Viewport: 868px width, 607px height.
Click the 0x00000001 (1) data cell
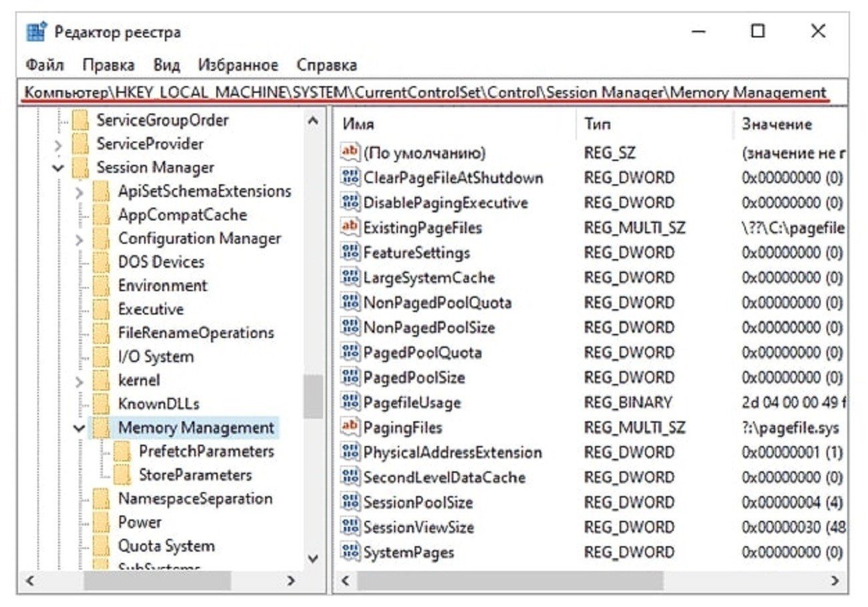[x=792, y=453]
